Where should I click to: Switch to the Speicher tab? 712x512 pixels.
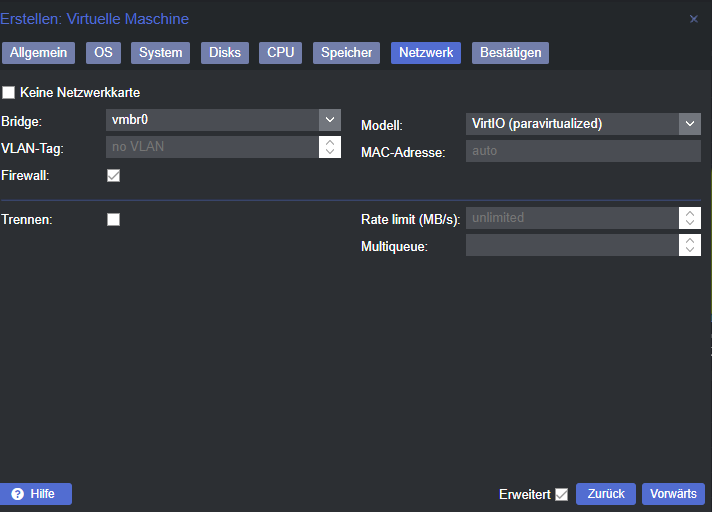tap(346, 53)
